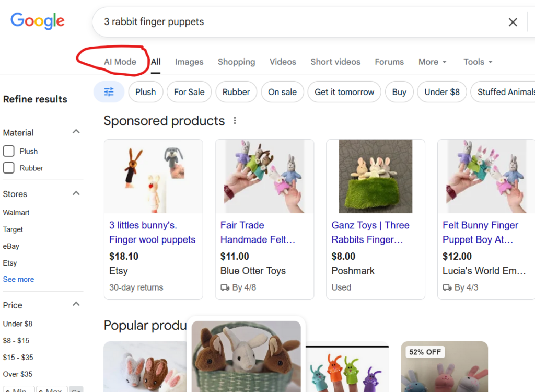Enable the Plush material checkbox
The image size is (535, 392).
click(x=8, y=151)
